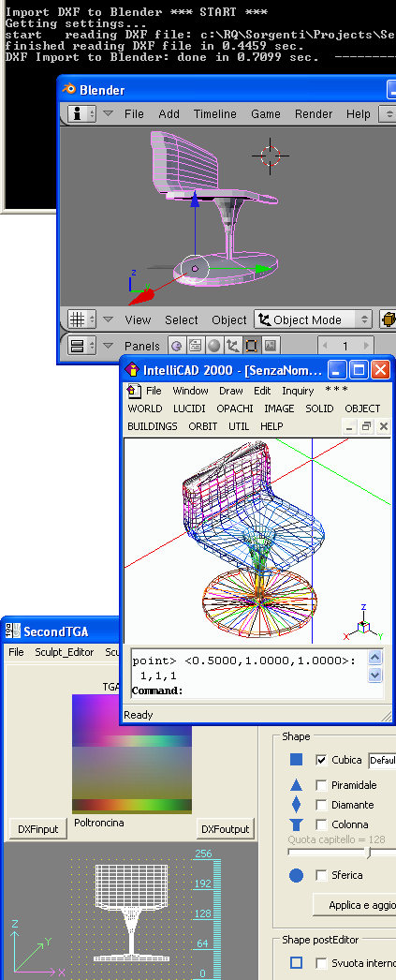Switch to Shading sphere context icon
The width and height of the screenshot is (396, 980).
pyautogui.click(x=214, y=346)
